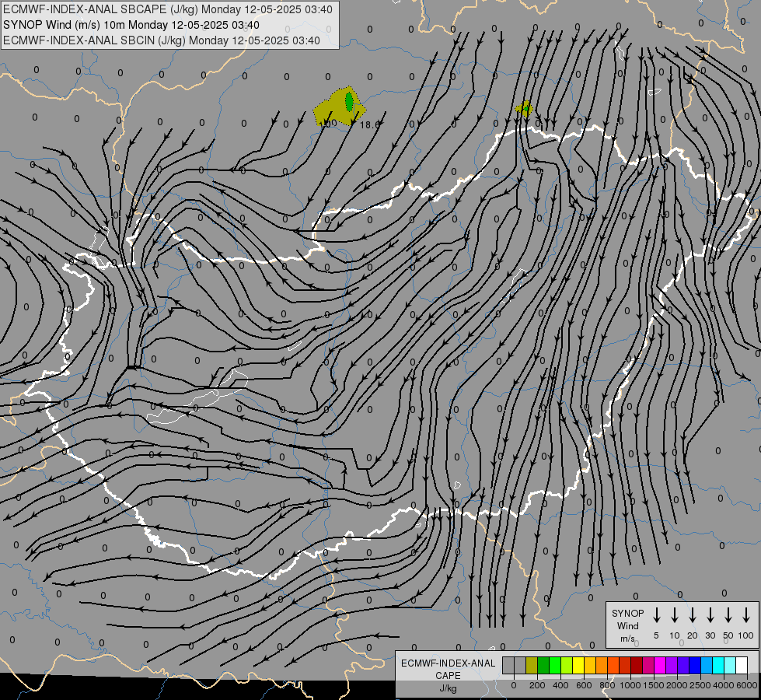This screenshot has height=700, width=761.
Task: Select the olive swatch in the CAPE scale
Action: [x=532, y=665]
